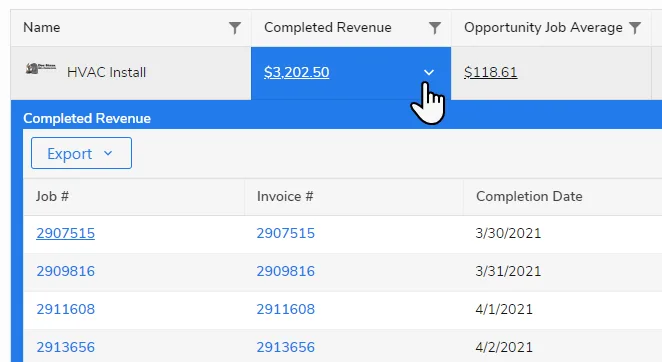Open the Completed Revenue column filter
This screenshot has width=662, height=362.
[x=434, y=28]
